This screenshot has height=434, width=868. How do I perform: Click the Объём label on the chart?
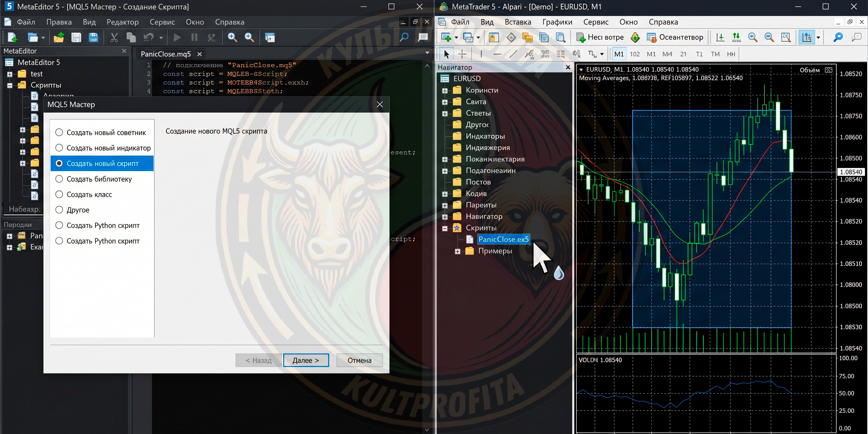tap(809, 70)
